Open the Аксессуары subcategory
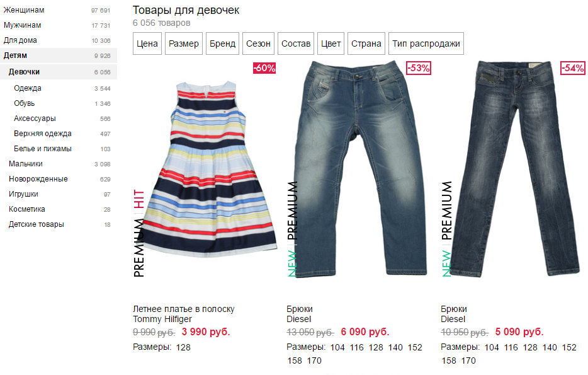This screenshot has width=588, height=375. click(x=35, y=118)
